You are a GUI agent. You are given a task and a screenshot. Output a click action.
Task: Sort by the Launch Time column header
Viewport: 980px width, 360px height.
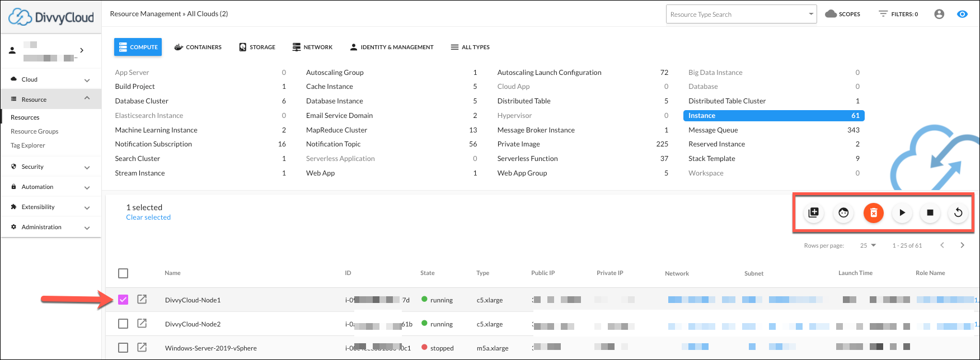(855, 273)
